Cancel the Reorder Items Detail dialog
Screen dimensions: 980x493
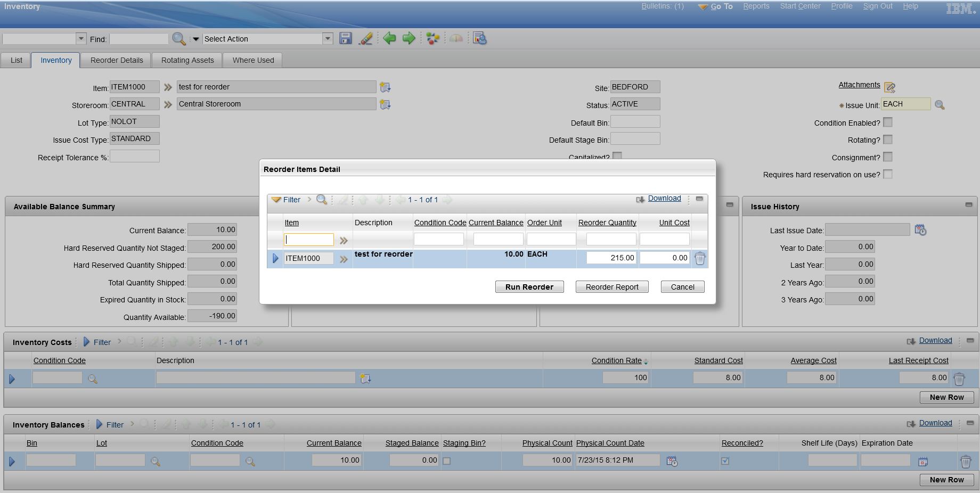click(x=682, y=287)
